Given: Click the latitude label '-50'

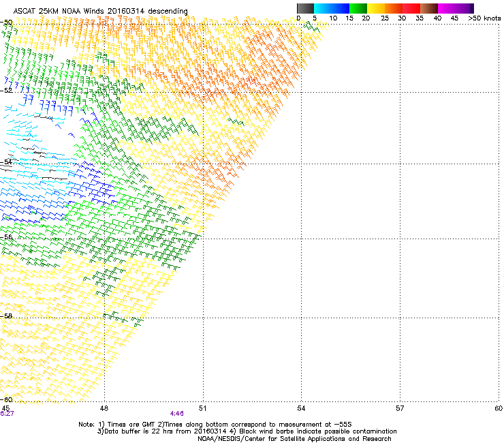Looking at the screenshot, I should click(x=6, y=22).
